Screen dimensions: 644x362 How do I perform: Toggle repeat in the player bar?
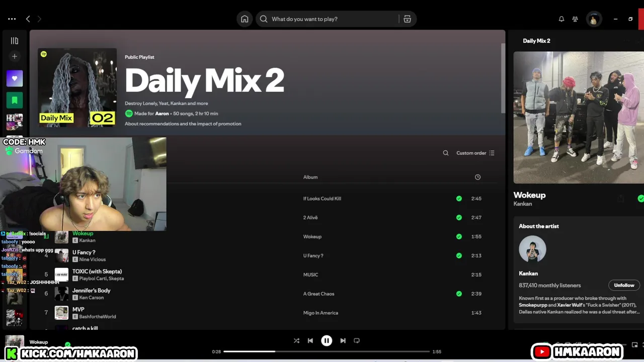click(x=357, y=340)
